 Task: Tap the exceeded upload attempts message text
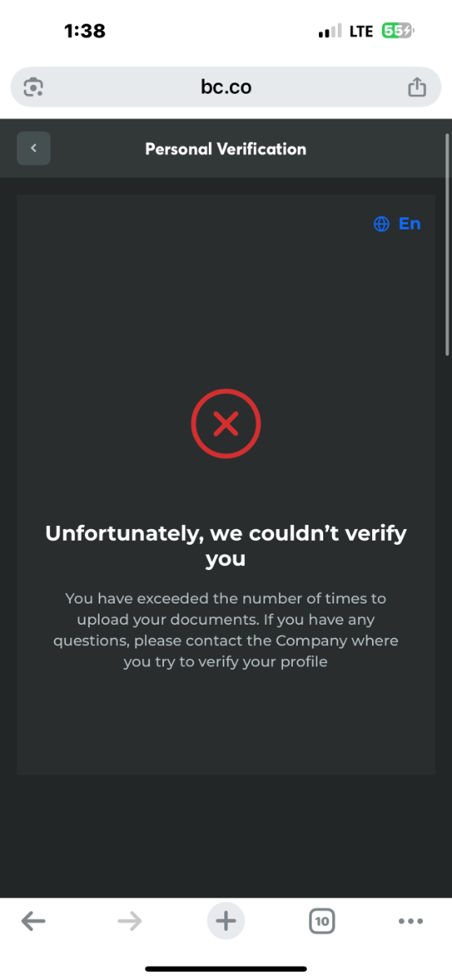pos(226,630)
